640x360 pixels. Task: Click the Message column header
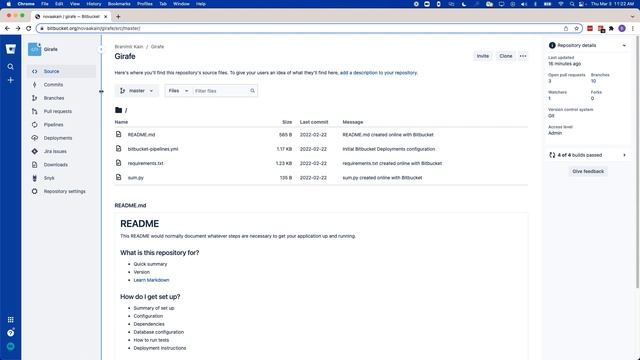(353, 122)
